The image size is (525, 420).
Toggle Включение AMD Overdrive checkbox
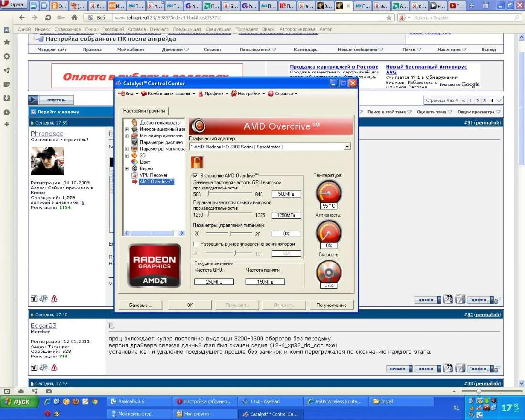(195, 176)
